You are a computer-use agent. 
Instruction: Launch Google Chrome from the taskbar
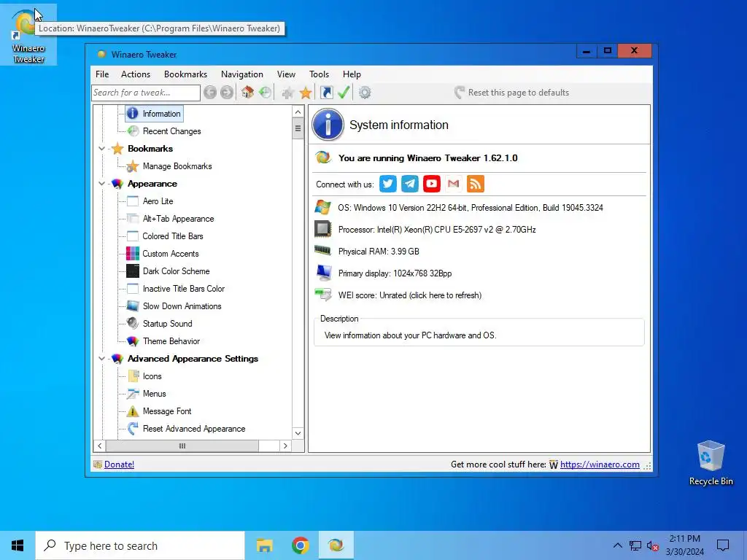(x=300, y=545)
